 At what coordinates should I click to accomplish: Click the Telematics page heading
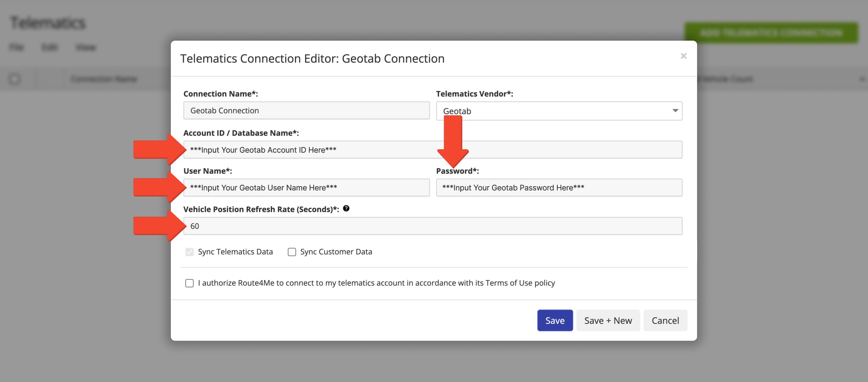pos(48,23)
